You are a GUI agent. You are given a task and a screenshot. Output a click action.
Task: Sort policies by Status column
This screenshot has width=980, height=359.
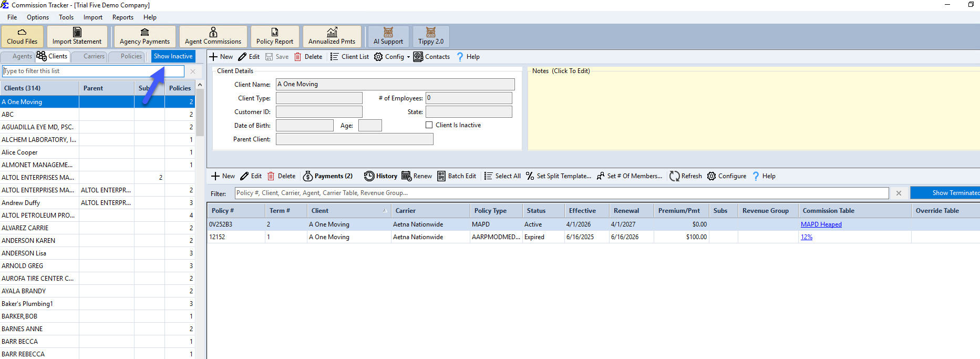[x=543, y=211]
